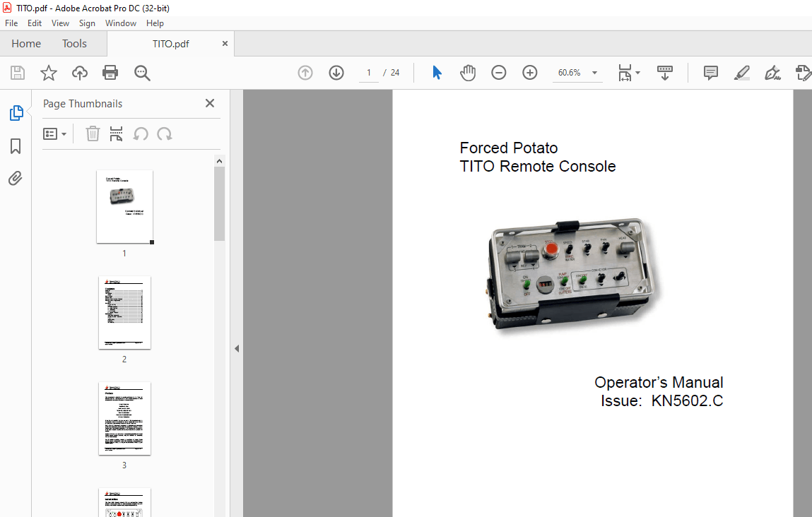The height and width of the screenshot is (517, 812).
Task: Open the Bookmarks panel
Action: click(16, 145)
